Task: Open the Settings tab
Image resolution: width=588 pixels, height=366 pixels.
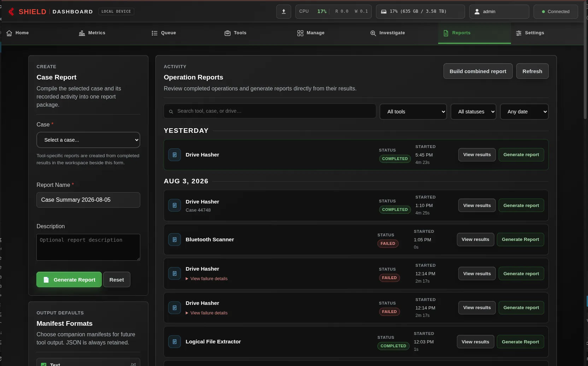Action: pyautogui.click(x=547, y=33)
